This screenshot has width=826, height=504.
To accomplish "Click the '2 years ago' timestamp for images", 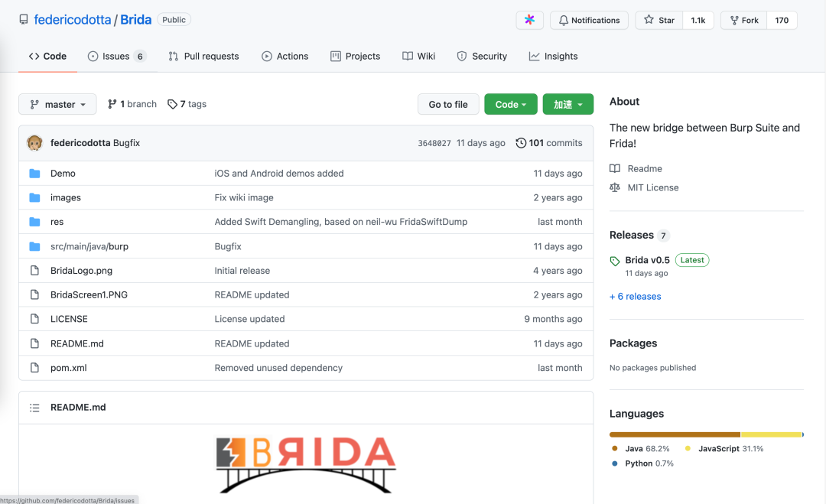I will pos(558,197).
